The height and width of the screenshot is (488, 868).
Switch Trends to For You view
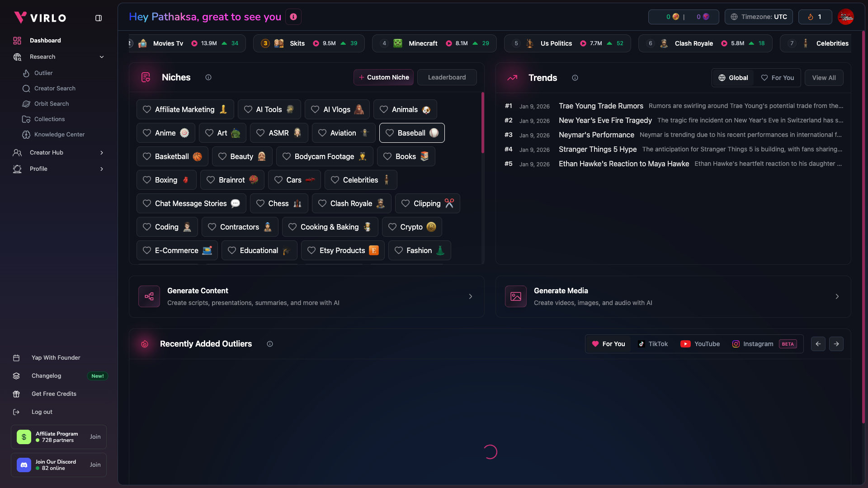click(x=778, y=77)
